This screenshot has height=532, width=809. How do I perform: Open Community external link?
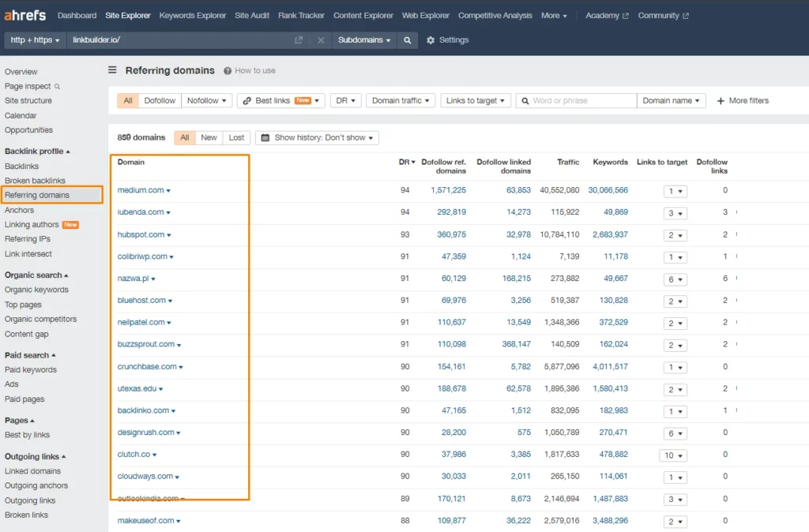(663, 16)
